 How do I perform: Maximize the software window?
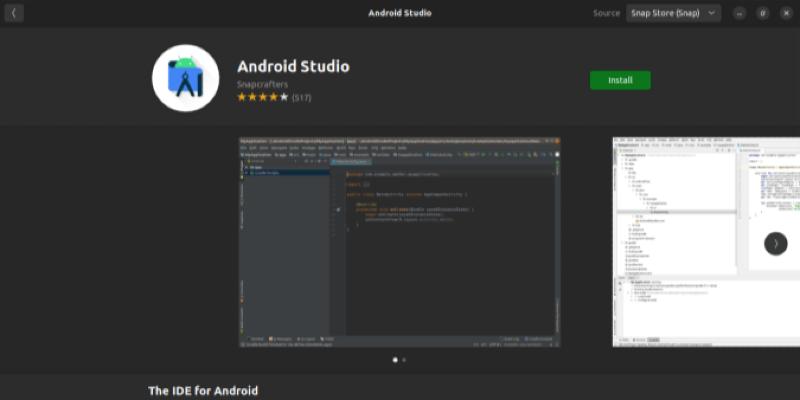(762, 13)
